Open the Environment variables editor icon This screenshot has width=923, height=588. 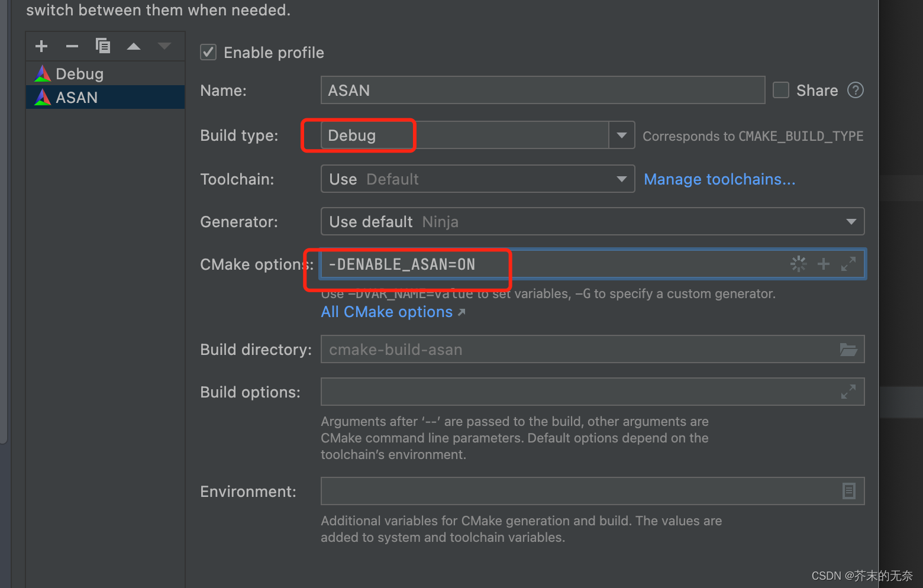pos(848,491)
